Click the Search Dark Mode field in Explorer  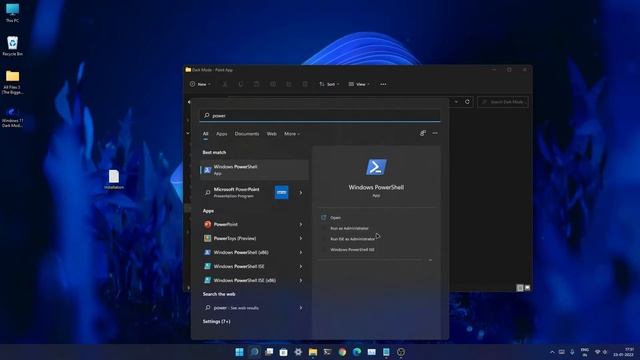tap(503, 102)
